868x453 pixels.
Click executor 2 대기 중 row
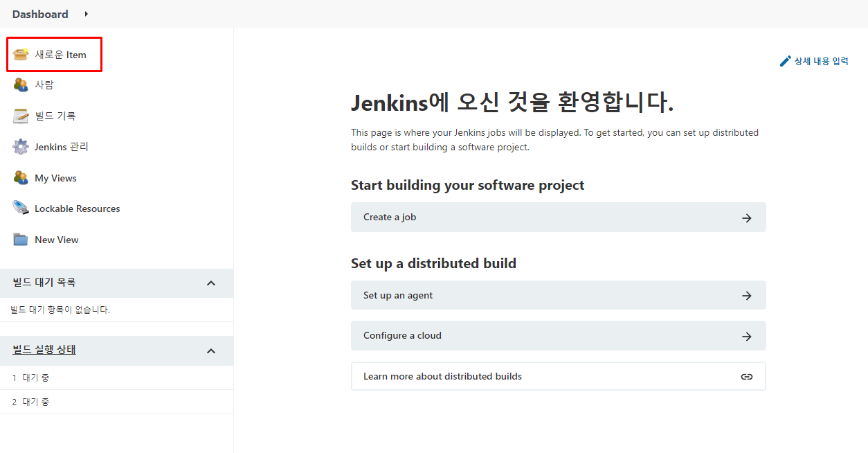point(116,402)
